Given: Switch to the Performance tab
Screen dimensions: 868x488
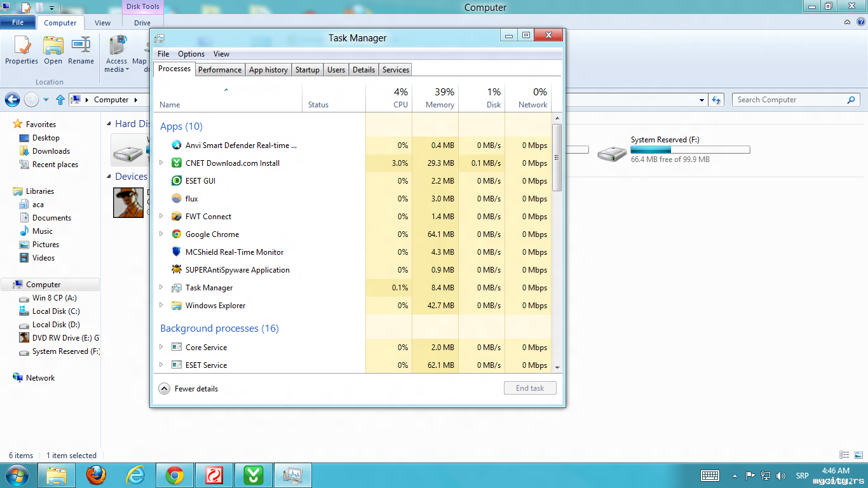Looking at the screenshot, I should click(x=220, y=70).
